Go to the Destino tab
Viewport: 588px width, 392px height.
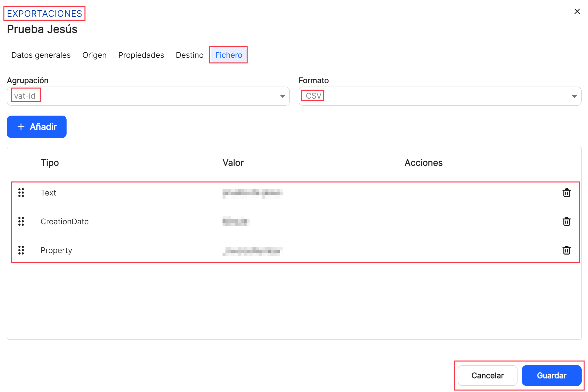click(190, 55)
